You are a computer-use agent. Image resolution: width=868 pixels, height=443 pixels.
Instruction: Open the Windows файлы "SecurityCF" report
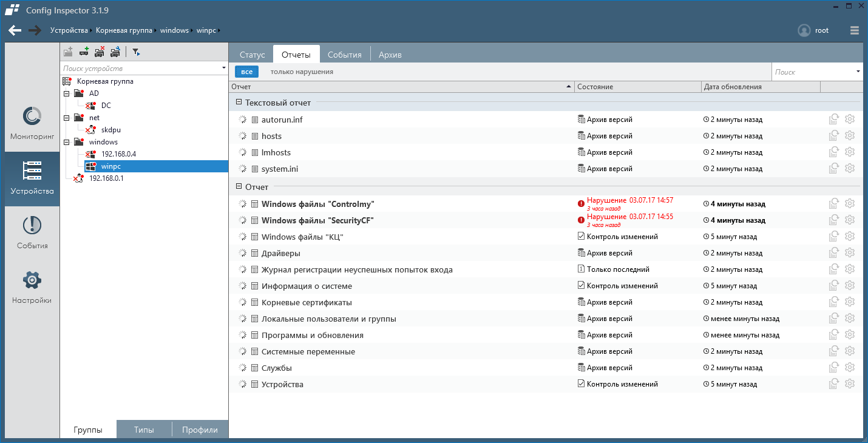click(x=317, y=220)
